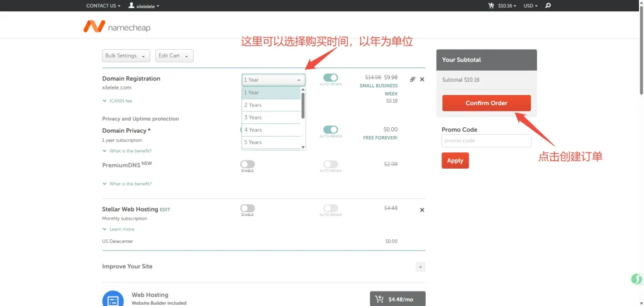Viewport: 644px width, 306px height.
Task: Remove Stellar Web Hosting with its X icon
Action: [x=422, y=210]
